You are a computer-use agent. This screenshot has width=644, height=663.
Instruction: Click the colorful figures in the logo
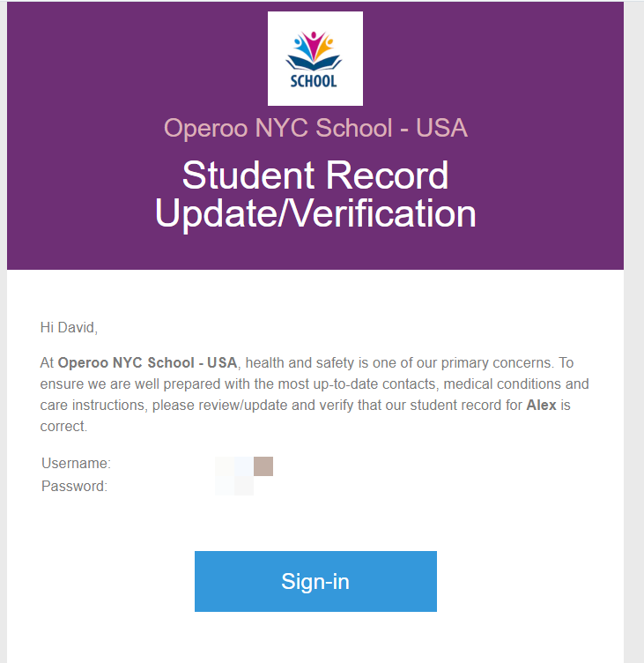(x=314, y=46)
